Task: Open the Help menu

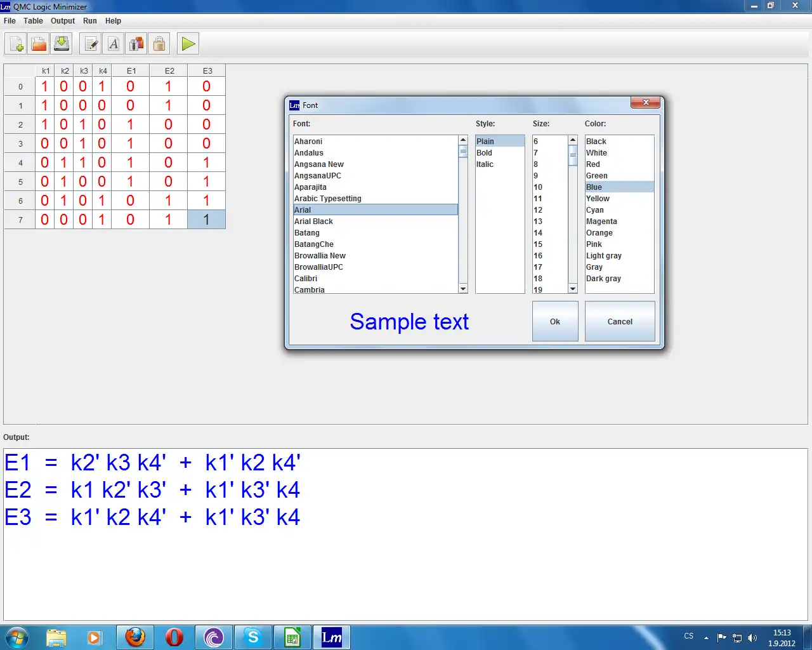Action: 113,21
